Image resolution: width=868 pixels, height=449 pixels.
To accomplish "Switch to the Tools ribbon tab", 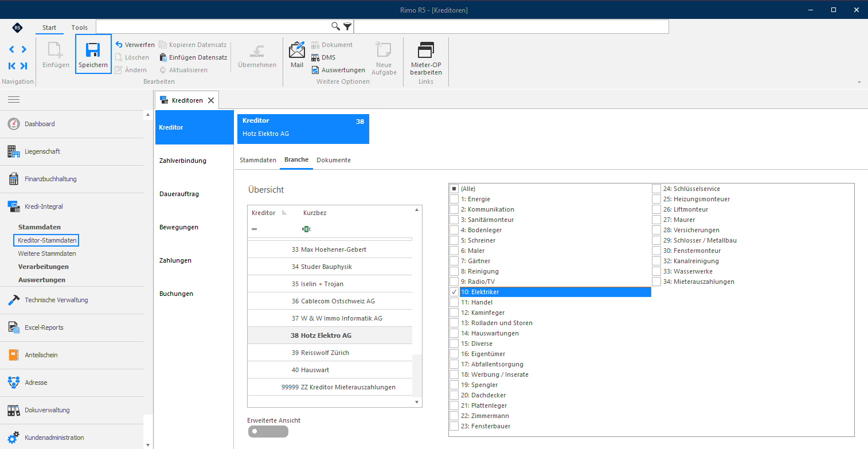I will point(80,28).
